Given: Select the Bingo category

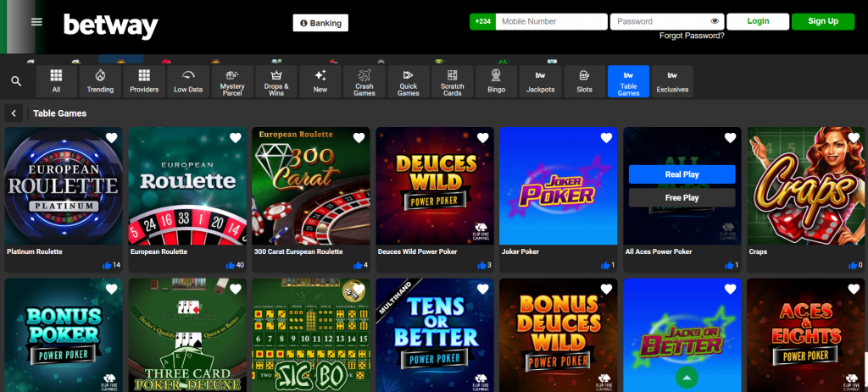Looking at the screenshot, I should [x=497, y=81].
